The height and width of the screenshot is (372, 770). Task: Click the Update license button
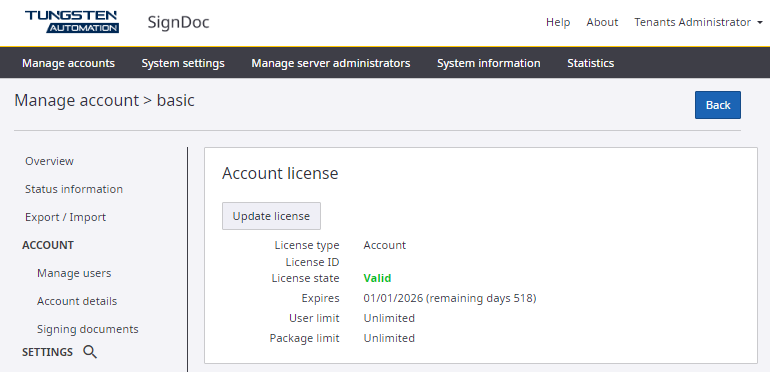pyautogui.click(x=271, y=216)
